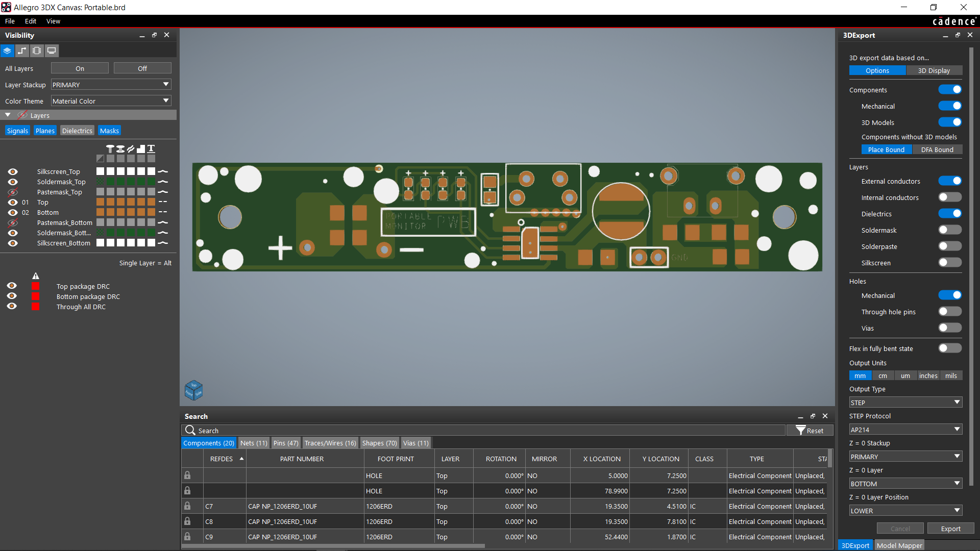Click the Export button

coord(950,528)
